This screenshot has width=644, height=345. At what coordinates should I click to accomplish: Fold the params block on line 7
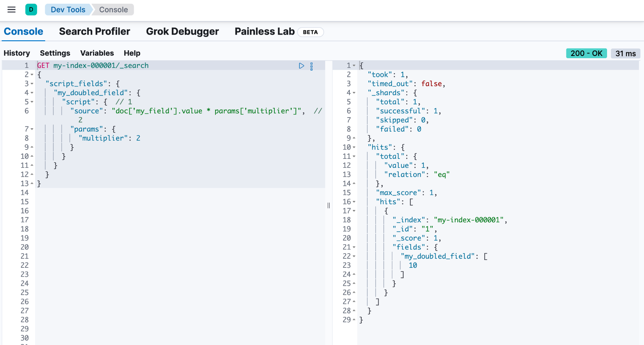click(32, 129)
